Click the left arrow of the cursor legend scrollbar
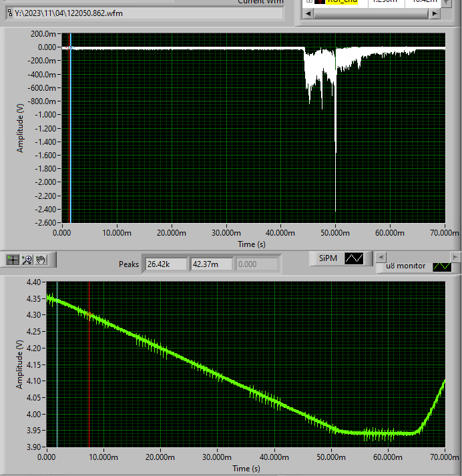 [308, 13]
